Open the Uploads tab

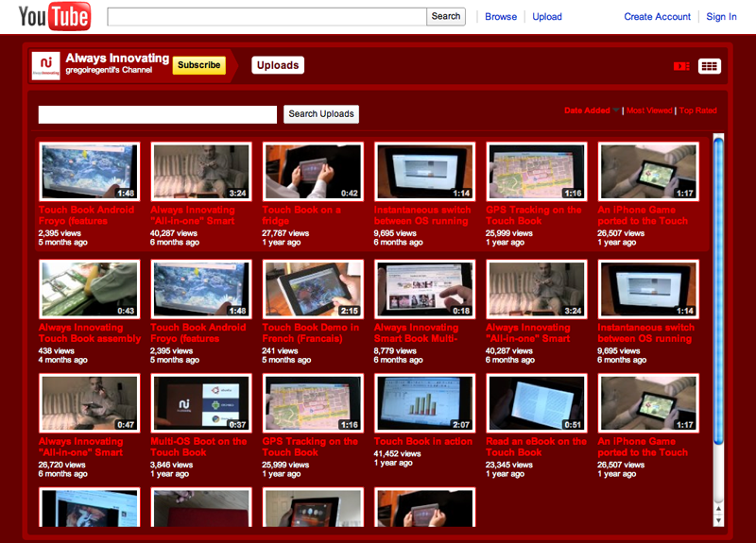pos(278,65)
